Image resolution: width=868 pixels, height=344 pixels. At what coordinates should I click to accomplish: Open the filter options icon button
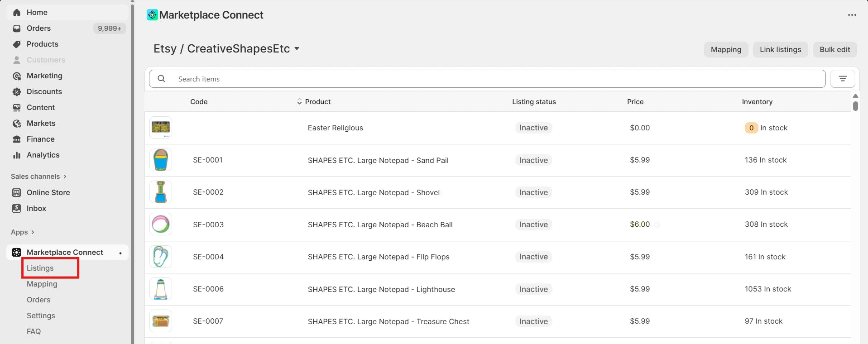(x=843, y=79)
